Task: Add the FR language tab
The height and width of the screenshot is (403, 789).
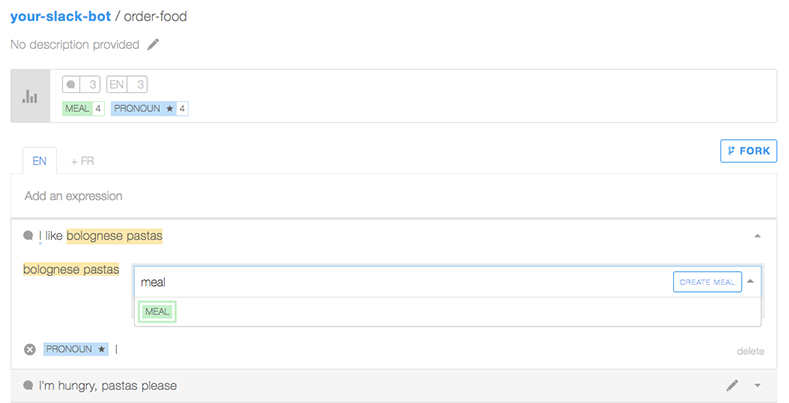Action: click(x=83, y=161)
